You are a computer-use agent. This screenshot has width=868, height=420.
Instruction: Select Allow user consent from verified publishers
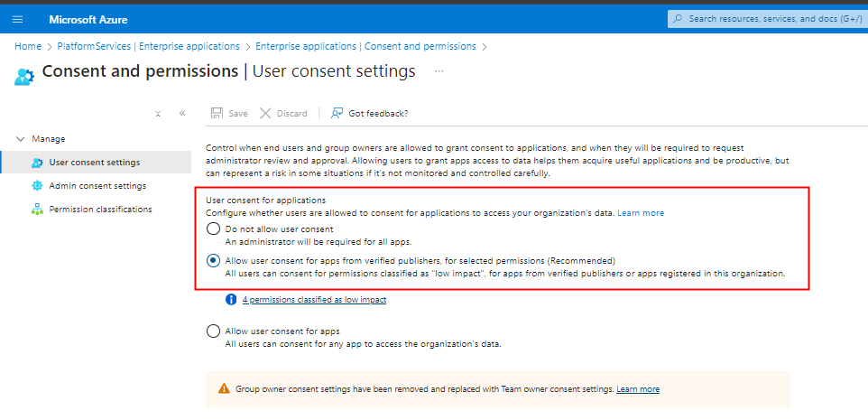[213, 260]
